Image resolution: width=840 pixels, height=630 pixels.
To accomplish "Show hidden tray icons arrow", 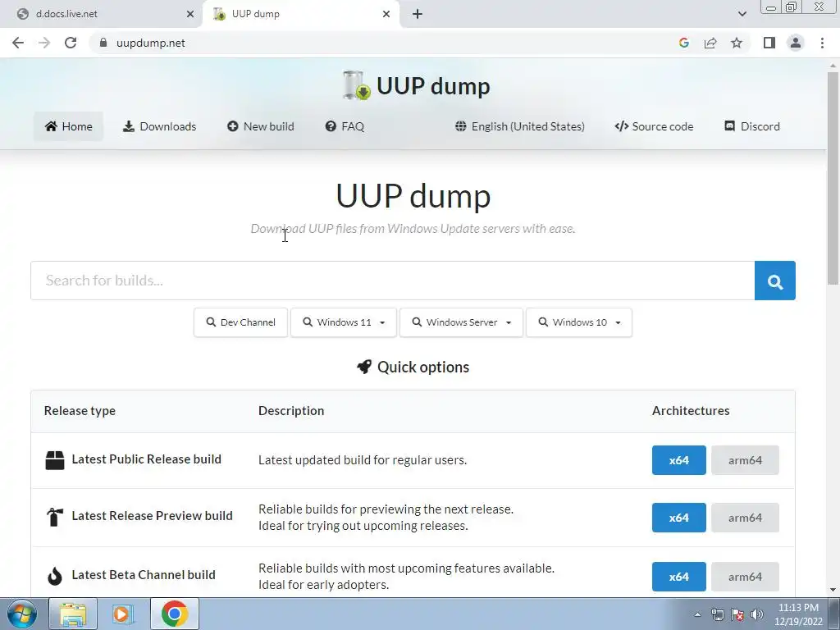I will tap(697, 614).
